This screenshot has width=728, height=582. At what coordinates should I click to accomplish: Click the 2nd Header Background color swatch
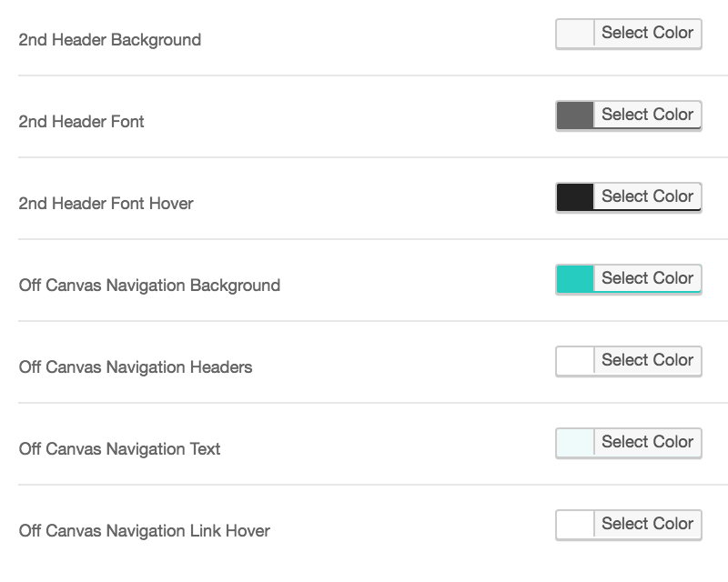[575, 34]
